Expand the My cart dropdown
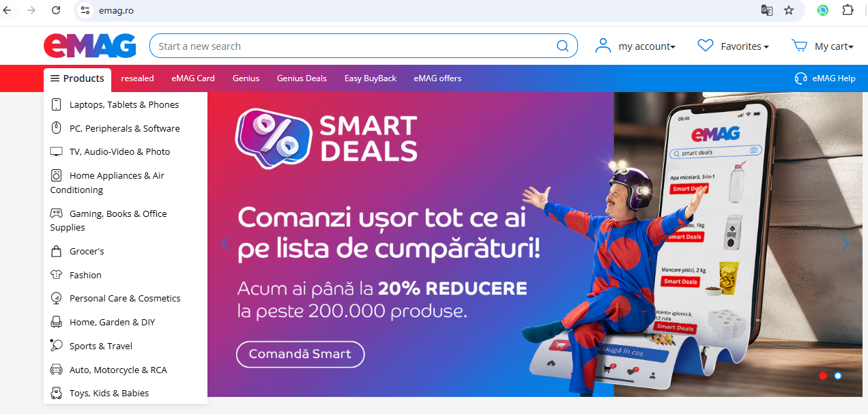Image resolution: width=868 pixels, height=414 pixels. point(834,46)
